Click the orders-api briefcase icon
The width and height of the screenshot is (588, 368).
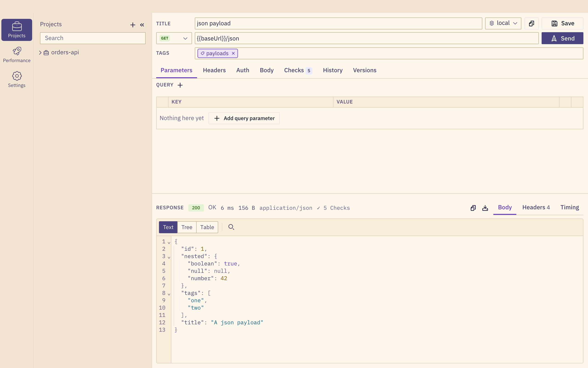[x=46, y=53]
